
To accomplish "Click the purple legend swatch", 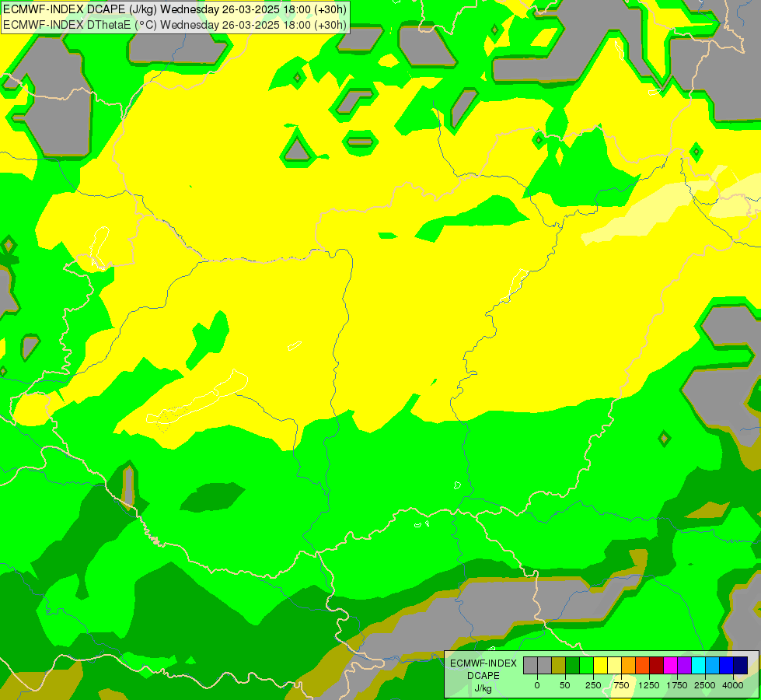I will point(684,665).
